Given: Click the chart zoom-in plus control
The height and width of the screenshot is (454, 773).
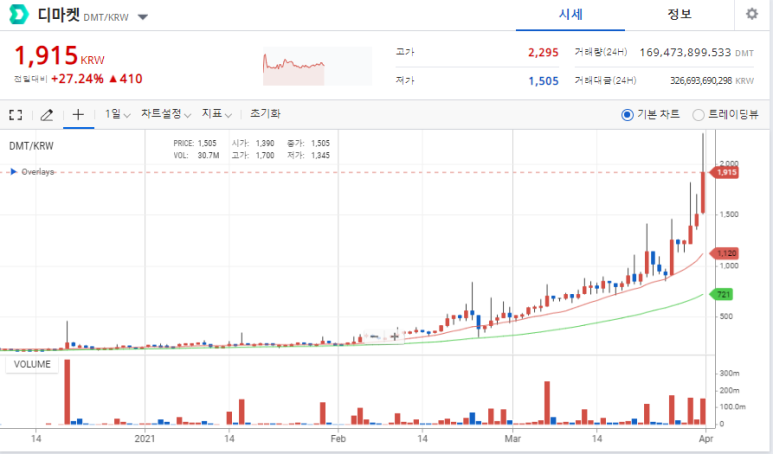Looking at the screenshot, I should coord(394,337).
